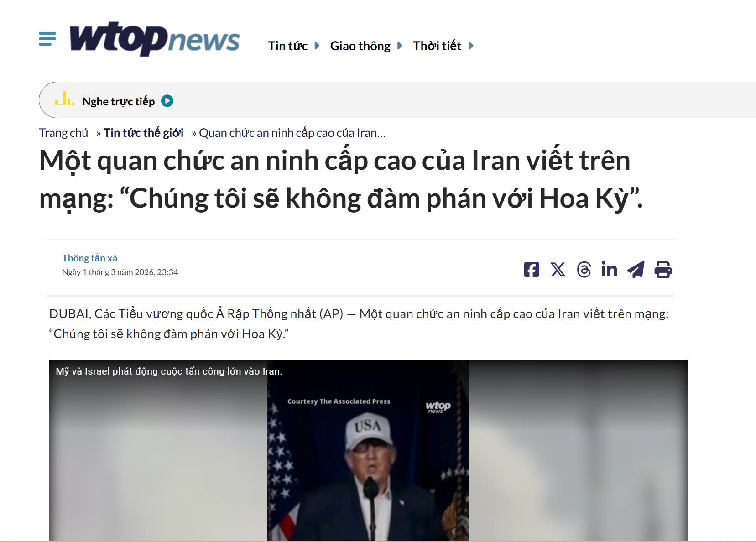756x542 pixels.
Task: Go to Trang chủ breadcrumb
Action: (x=63, y=133)
